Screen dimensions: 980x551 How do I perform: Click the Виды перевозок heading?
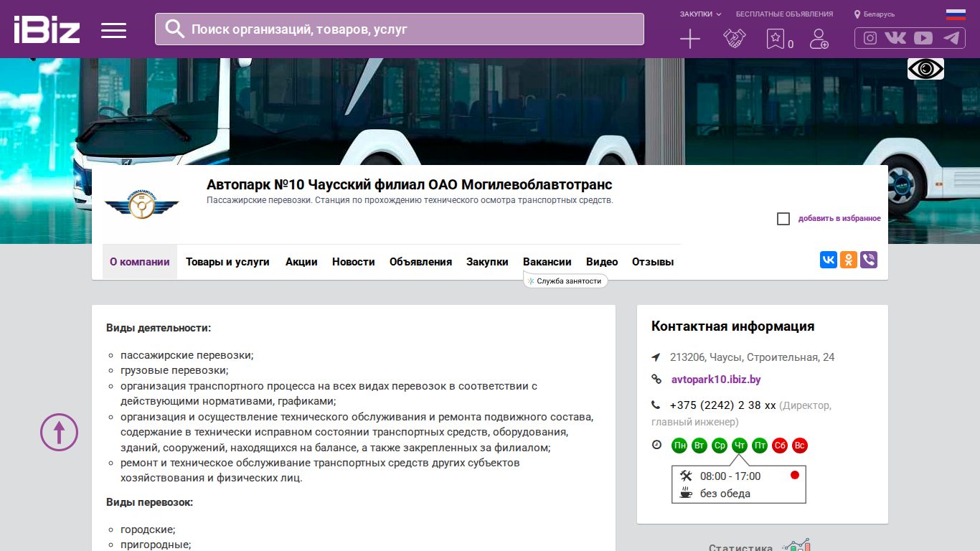pyautogui.click(x=150, y=502)
